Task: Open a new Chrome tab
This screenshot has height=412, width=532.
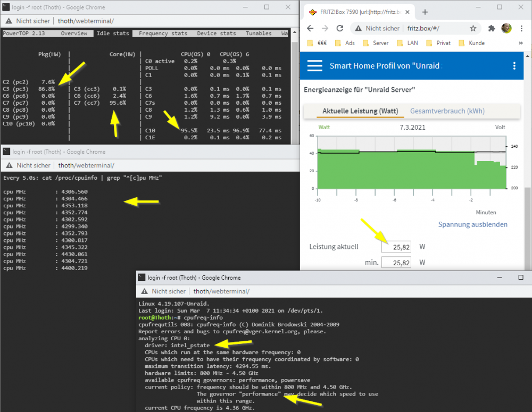Action: click(425, 12)
